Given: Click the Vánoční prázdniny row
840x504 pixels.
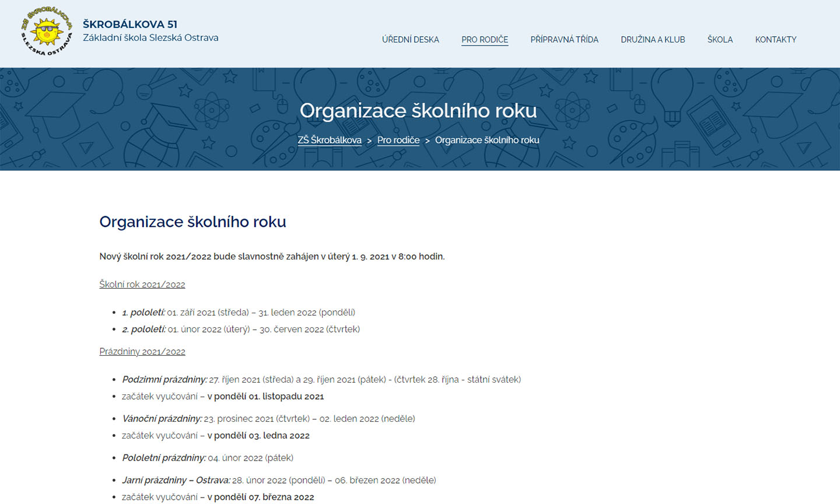Looking at the screenshot, I should (268, 419).
